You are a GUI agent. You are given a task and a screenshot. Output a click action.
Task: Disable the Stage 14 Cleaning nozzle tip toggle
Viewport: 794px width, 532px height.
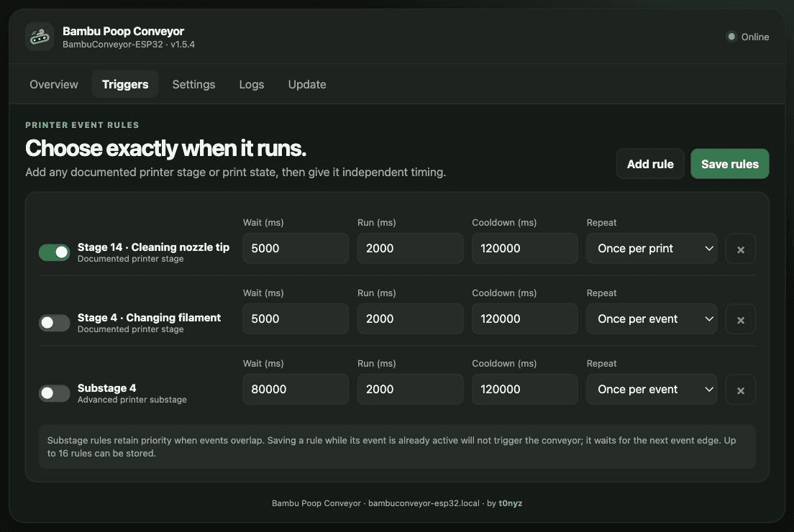point(54,252)
